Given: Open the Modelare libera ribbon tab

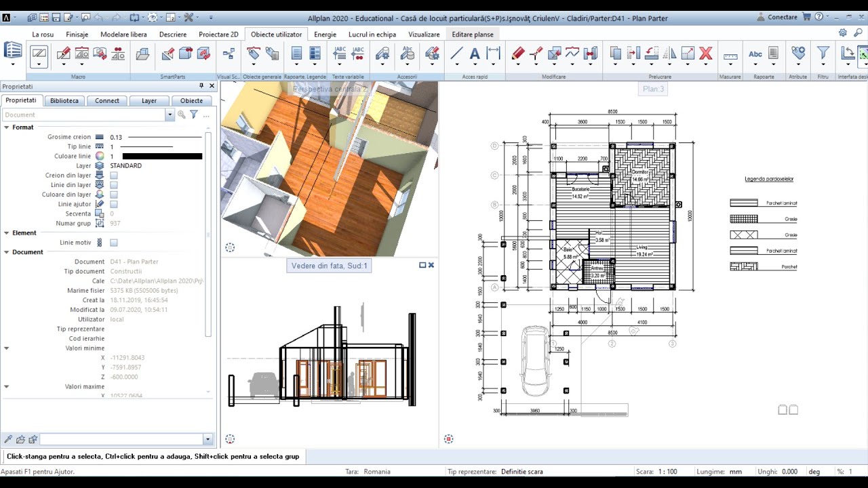Looking at the screenshot, I should pyautogui.click(x=123, y=34).
